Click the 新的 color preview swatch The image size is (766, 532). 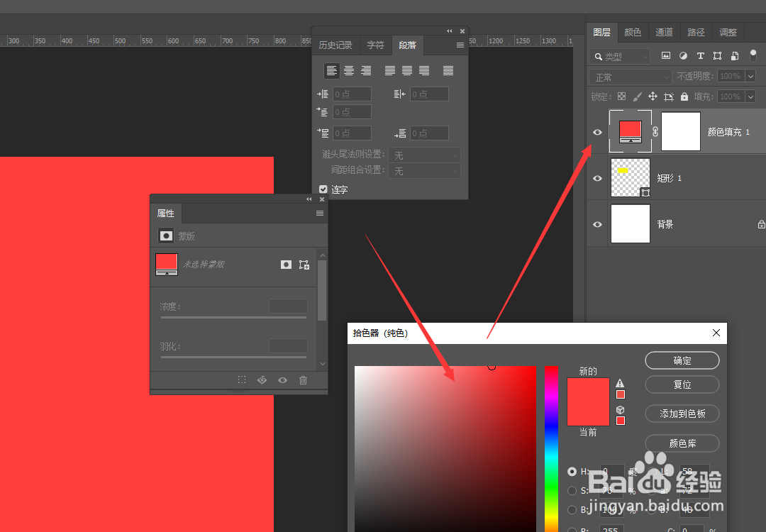pos(588,390)
